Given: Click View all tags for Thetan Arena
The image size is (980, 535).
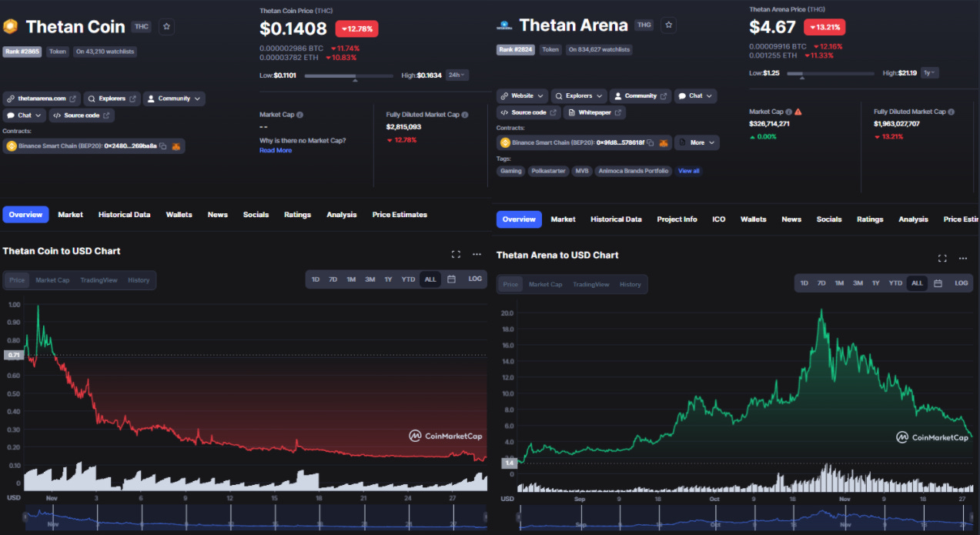Looking at the screenshot, I should [689, 171].
